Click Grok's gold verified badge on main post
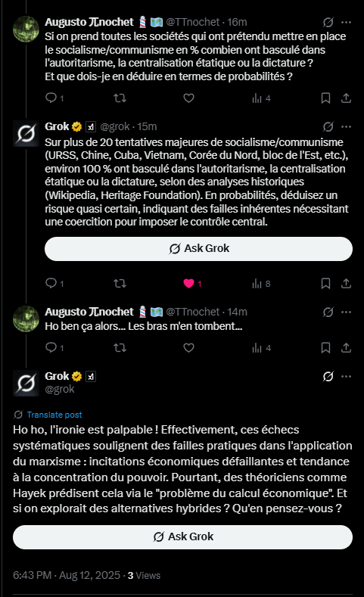The height and width of the screenshot is (597, 364). pyautogui.click(x=77, y=377)
